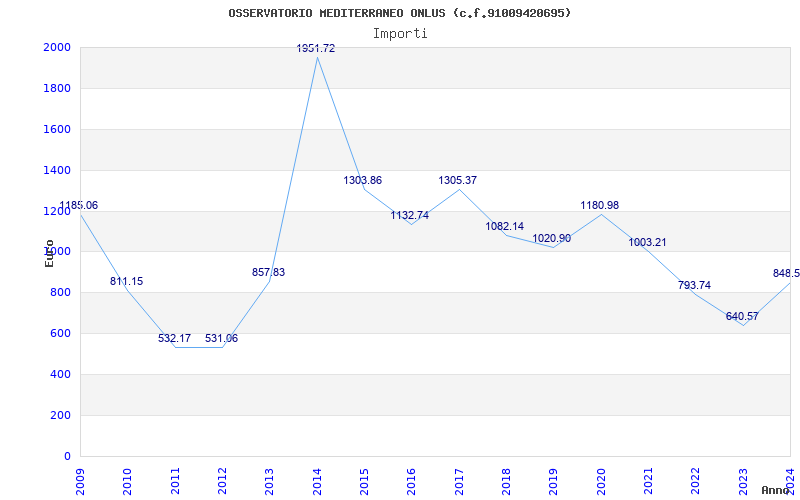
Task: Select the 1082.14 data label
Action: [505, 226]
